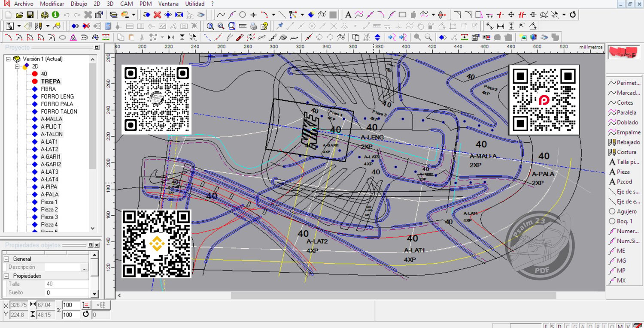Open the green information icon
644x328 pixels.
point(55,15)
